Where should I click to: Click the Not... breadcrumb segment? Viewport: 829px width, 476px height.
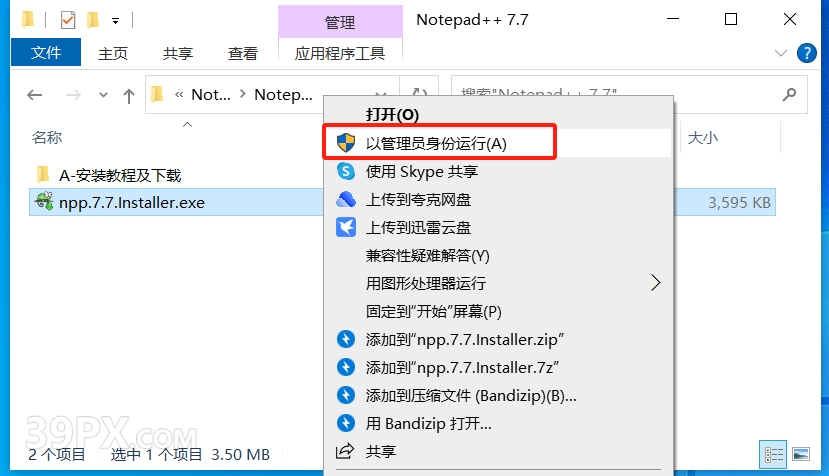coord(210,95)
